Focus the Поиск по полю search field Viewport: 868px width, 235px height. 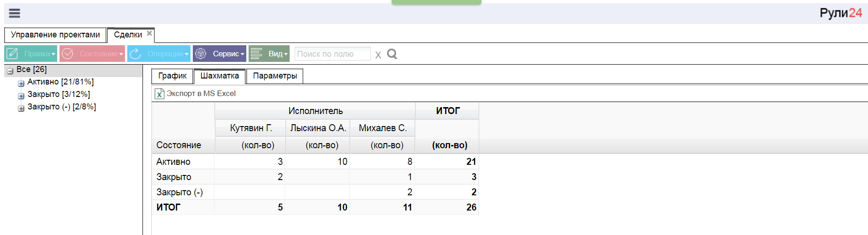(332, 54)
